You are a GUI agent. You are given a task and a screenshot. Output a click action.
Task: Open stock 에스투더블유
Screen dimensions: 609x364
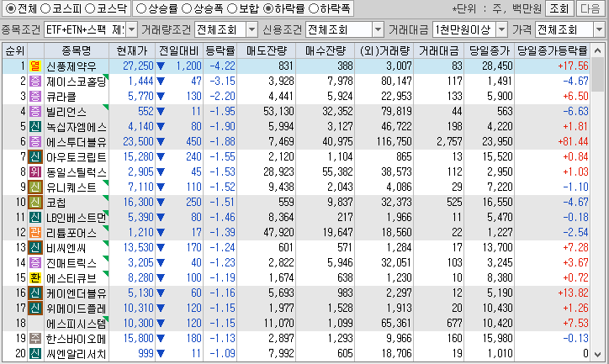76,142
